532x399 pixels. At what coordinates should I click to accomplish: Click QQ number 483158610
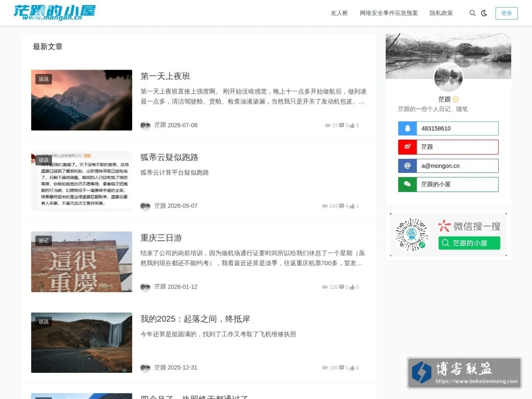pyautogui.click(x=436, y=129)
